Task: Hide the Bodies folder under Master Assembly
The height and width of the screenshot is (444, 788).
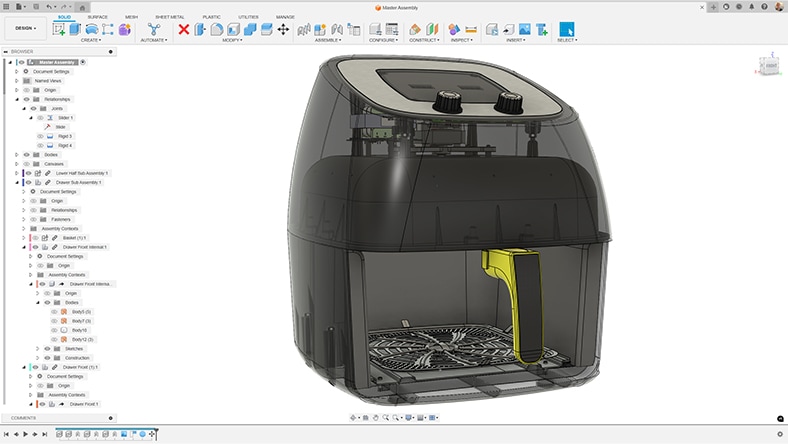Action: 26,155
